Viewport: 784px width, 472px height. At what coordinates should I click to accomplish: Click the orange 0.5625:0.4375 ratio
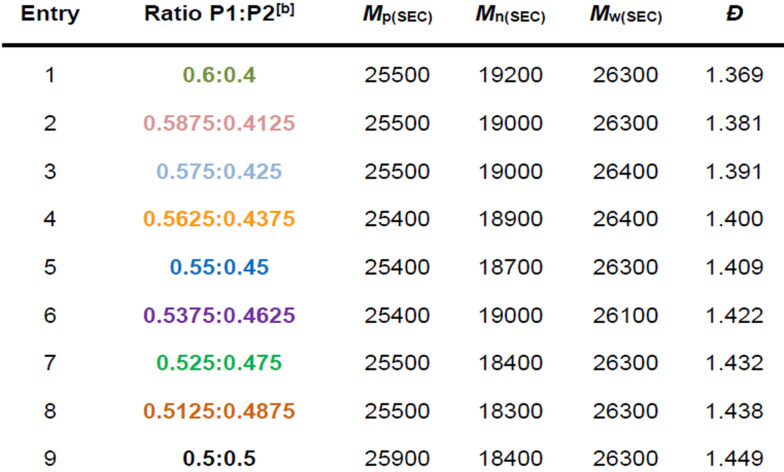(x=219, y=219)
